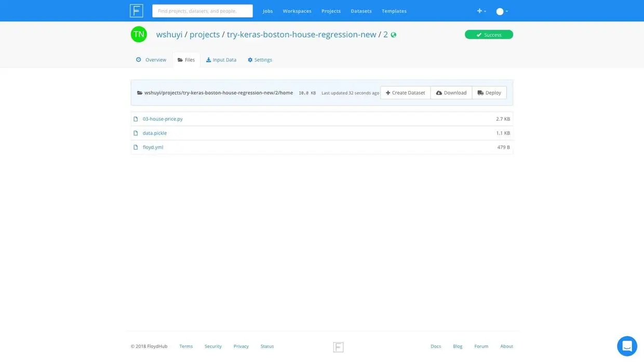Click job number 2 in breadcrumb
This screenshot has width=644, height=363.
[385, 34]
